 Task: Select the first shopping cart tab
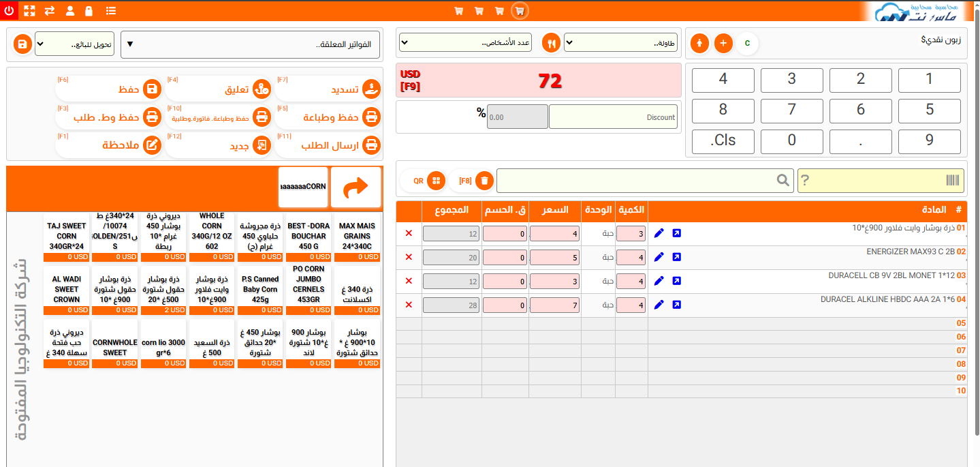click(x=458, y=11)
